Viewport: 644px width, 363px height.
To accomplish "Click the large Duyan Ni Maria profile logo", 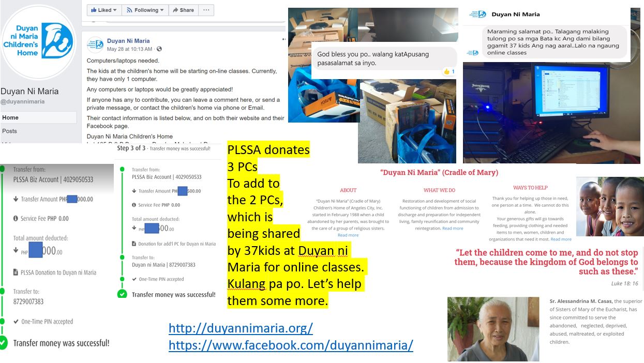I will pyautogui.click(x=38, y=40).
